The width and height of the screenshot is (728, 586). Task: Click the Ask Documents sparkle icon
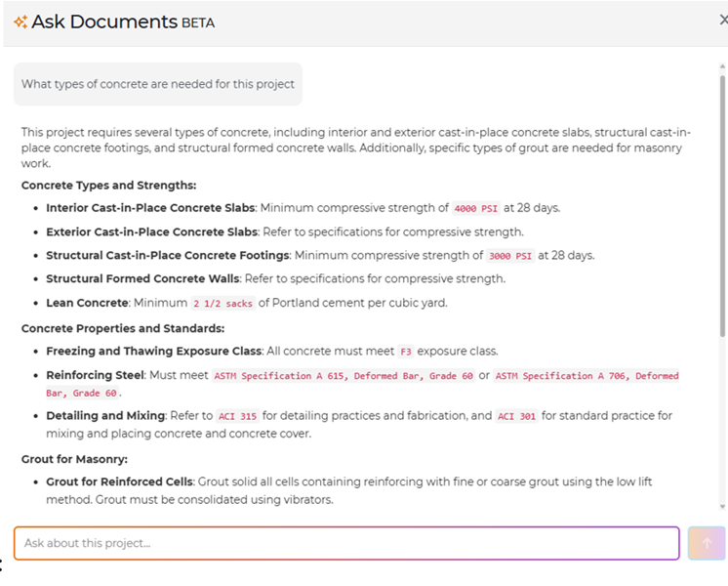[20, 21]
